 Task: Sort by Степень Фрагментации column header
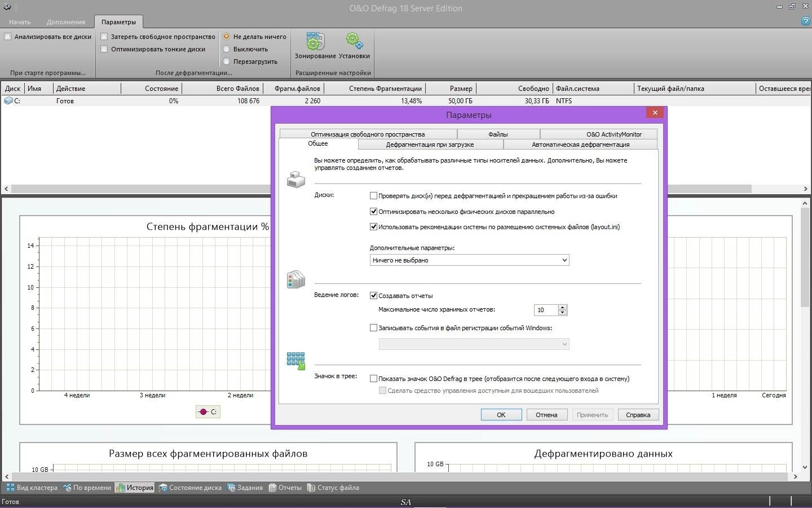click(x=374, y=89)
